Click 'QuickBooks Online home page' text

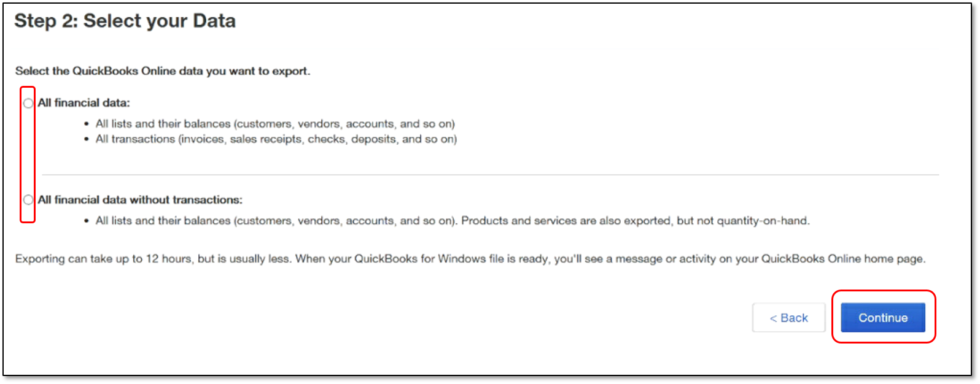coord(842,259)
